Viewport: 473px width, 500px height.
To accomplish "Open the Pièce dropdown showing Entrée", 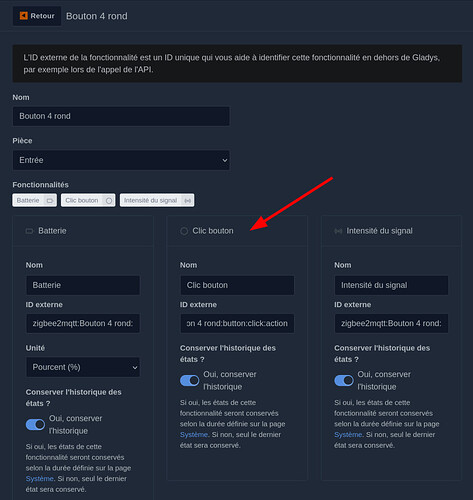I will tap(121, 160).
